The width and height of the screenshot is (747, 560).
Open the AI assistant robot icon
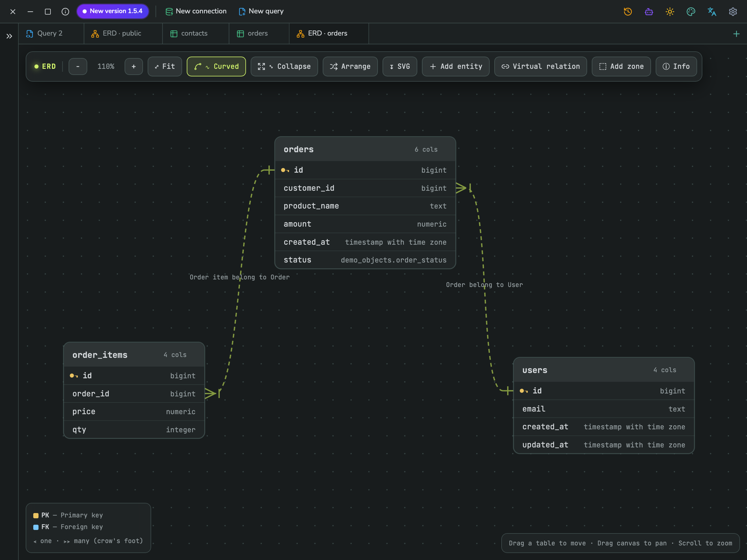(x=649, y=11)
